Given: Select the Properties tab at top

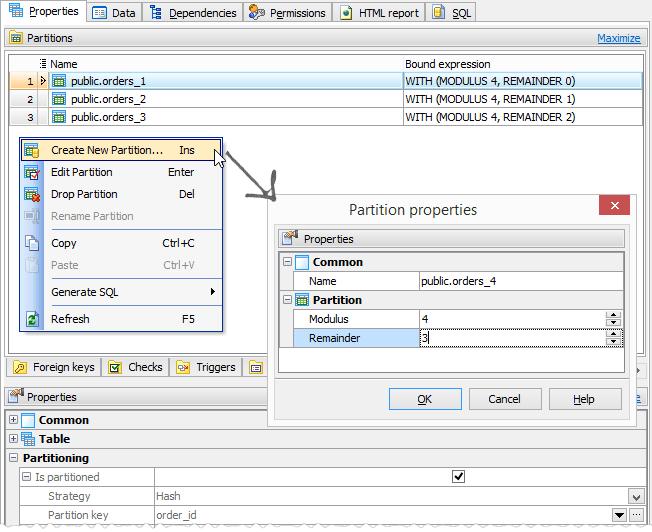Looking at the screenshot, I should [44, 11].
